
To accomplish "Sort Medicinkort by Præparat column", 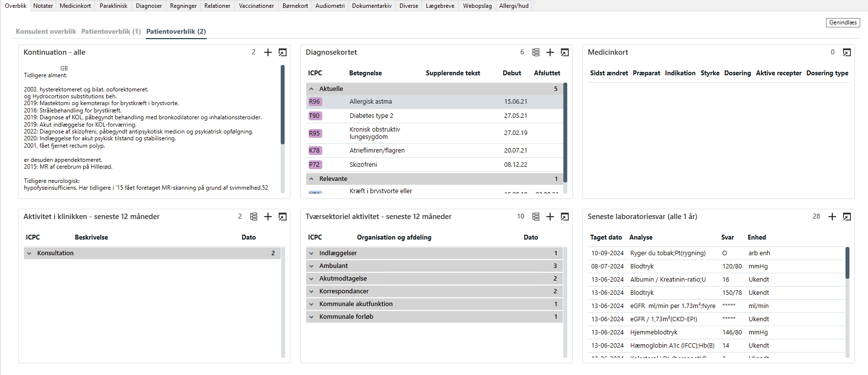I will 646,73.
